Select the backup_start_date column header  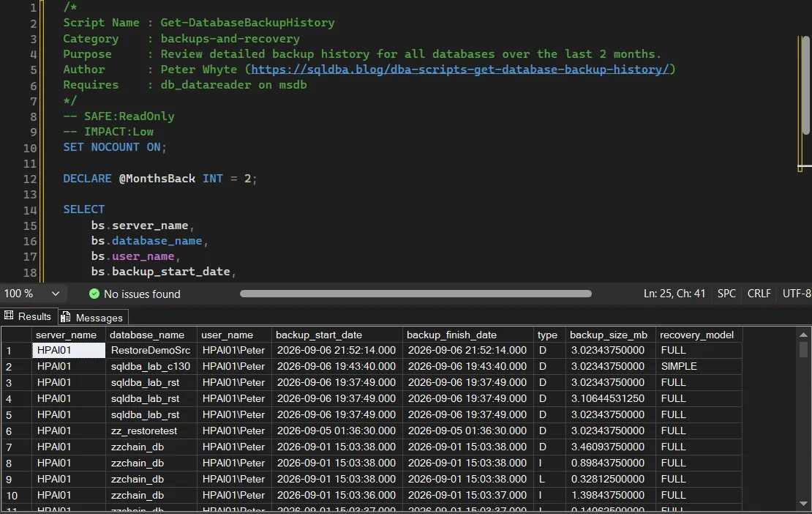tap(337, 335)
